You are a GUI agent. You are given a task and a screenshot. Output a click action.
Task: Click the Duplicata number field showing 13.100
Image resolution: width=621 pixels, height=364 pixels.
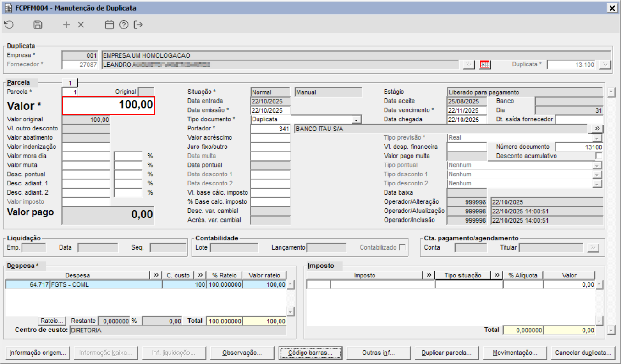pos(571,65)
